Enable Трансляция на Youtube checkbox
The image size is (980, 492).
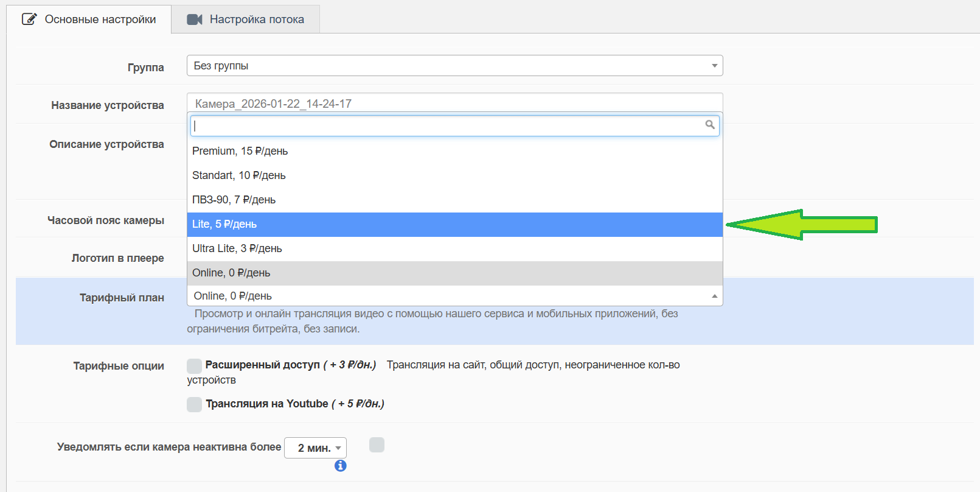click(x=194, y=404)
